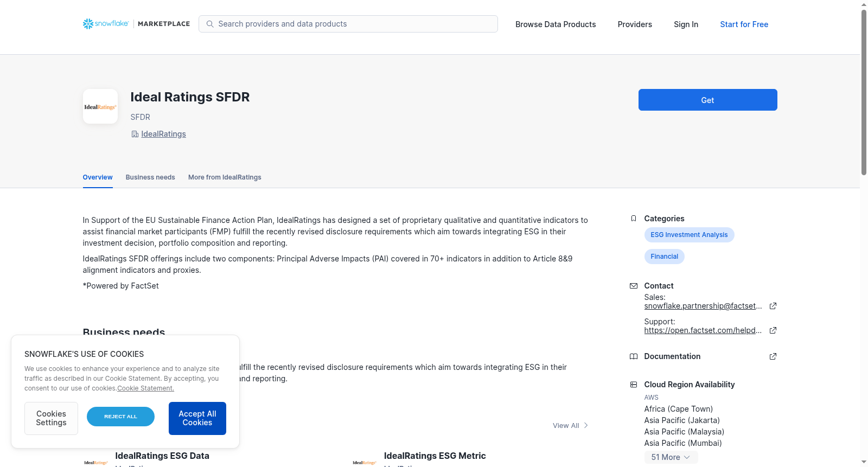Switch to the Overview tab
Screen dimensions: 868x467
[98, 177]
